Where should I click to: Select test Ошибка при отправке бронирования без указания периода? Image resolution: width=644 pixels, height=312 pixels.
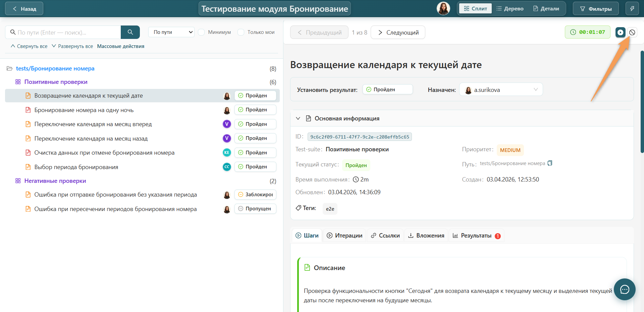pyautogui.click(x=115, y=195)
